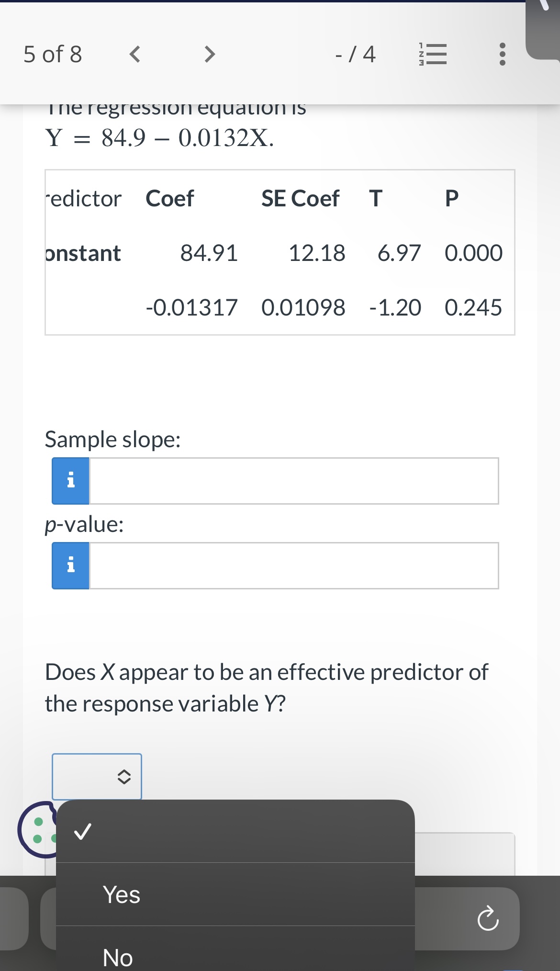Open the answer dropdown below the predictor question
This screenshot has height=971, width=560.
click(x=97, y=776)
